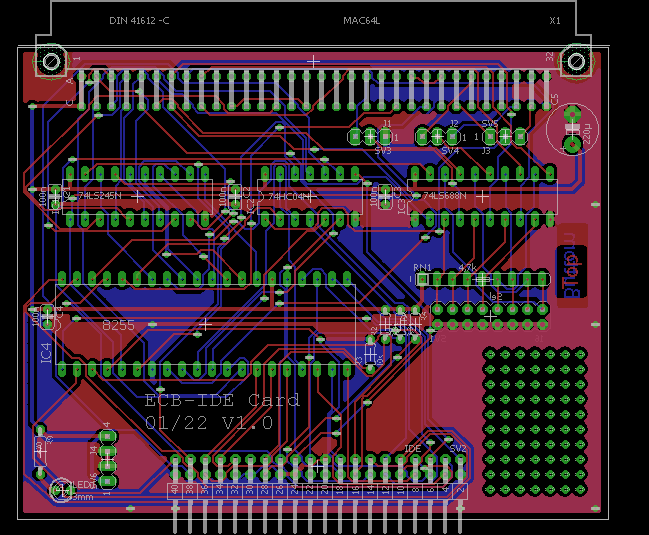The image size is (649, 535).
Task: Click the prototyping pad grid area
Action: pyautogui.click(x=535, y=418)
